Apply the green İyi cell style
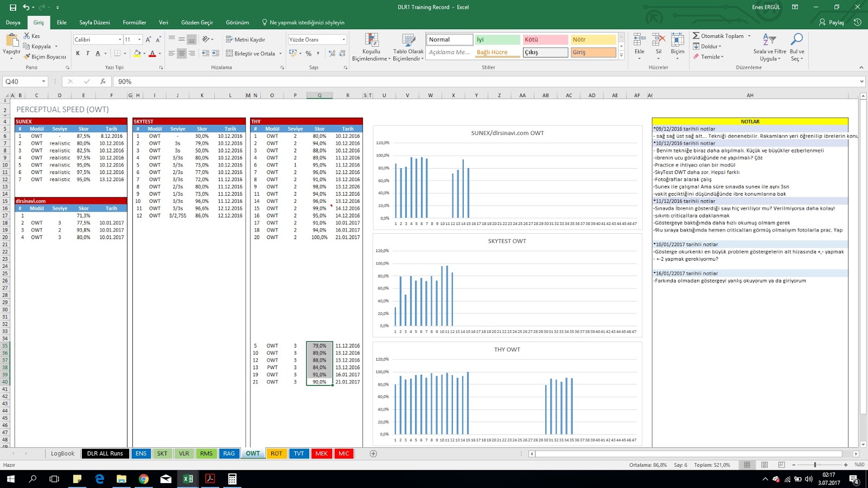 click(497, 40)
